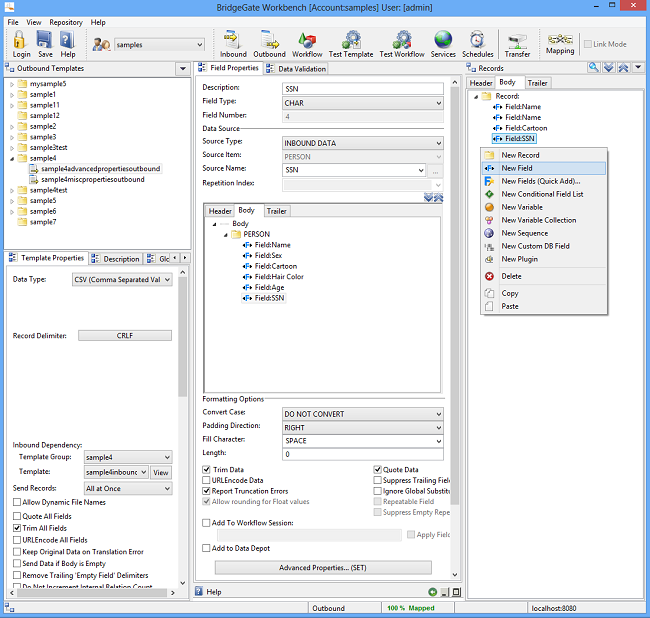The width and height of the screenshot is (650, 618).
Task: Click the Transfer toolbar icon
Action: tap(517, 44)
